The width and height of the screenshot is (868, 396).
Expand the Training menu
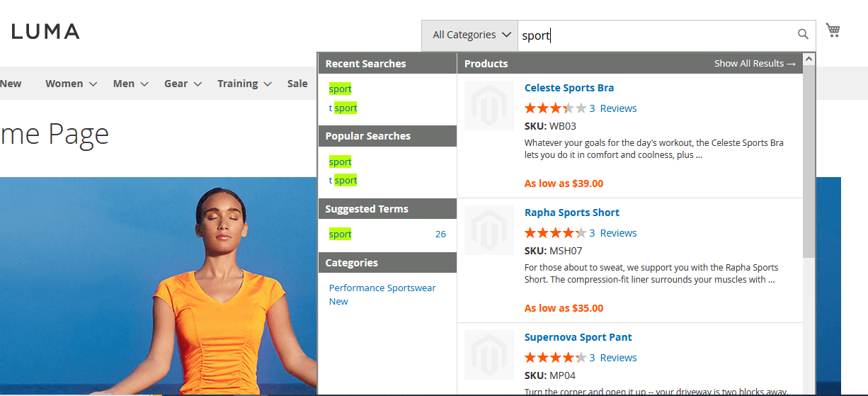point(244,84)
